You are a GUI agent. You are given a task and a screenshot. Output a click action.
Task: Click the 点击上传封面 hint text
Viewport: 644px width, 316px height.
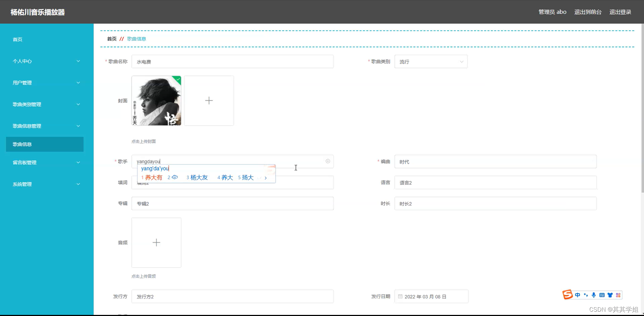tap(144, 141)
